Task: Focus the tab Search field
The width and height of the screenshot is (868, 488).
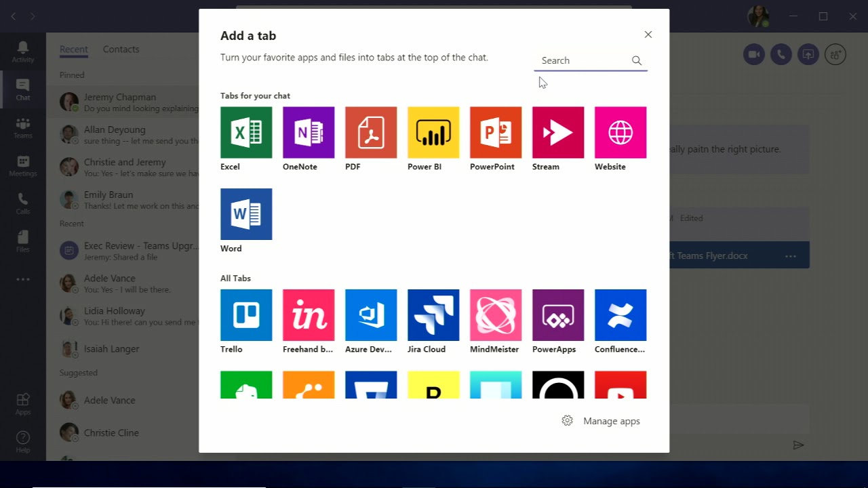Action: pos(591,60)
